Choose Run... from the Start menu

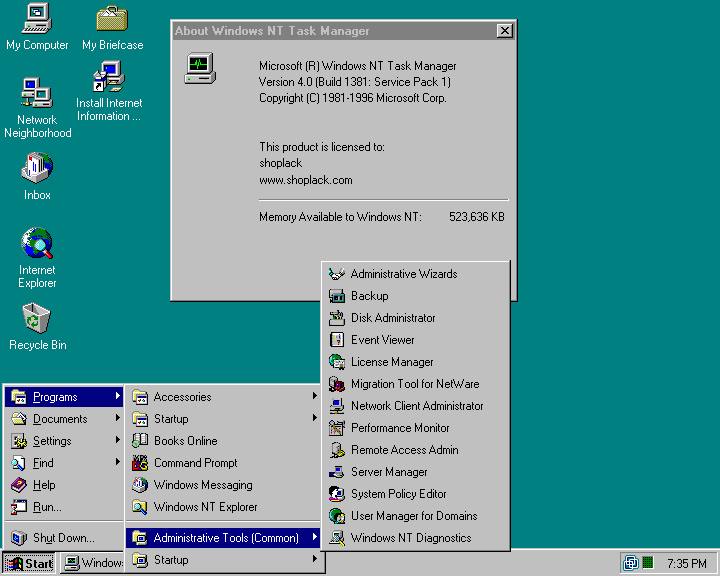[64, 507]
